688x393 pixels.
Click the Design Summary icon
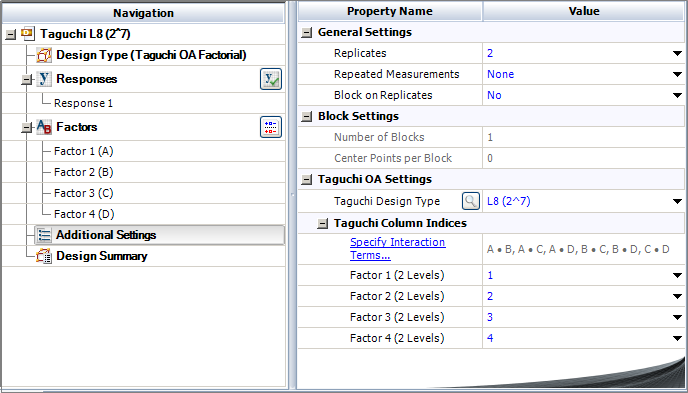click(44, 256)
